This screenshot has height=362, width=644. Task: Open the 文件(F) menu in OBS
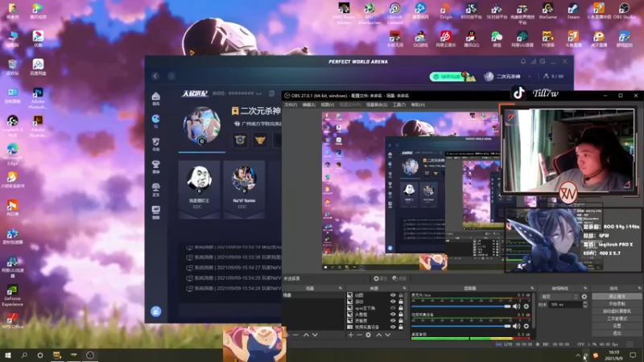tap(291, 105)
